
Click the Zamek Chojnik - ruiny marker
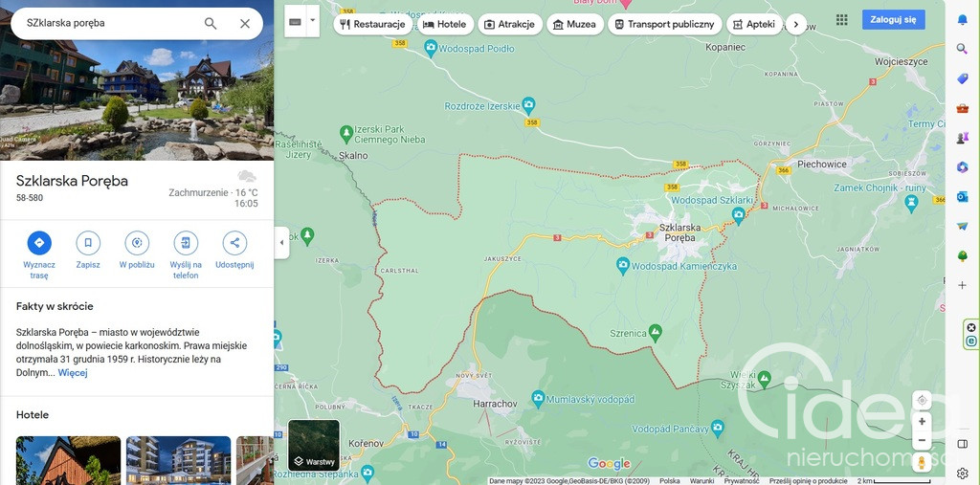click(912, 202)
